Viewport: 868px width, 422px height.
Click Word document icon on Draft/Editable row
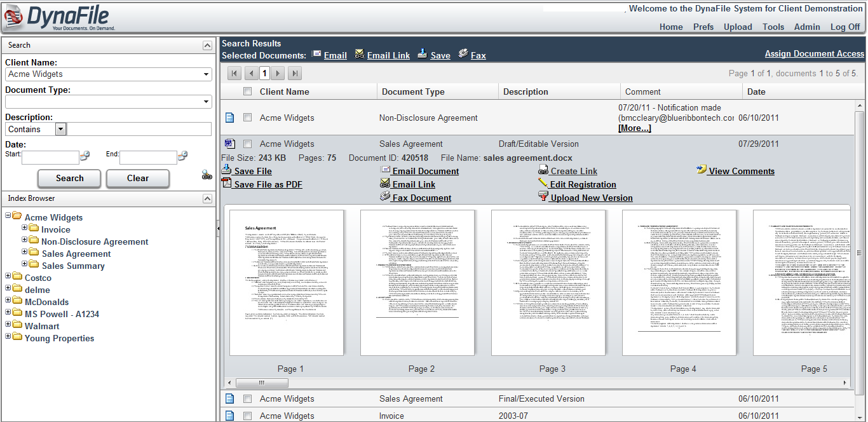coord(230,144)
